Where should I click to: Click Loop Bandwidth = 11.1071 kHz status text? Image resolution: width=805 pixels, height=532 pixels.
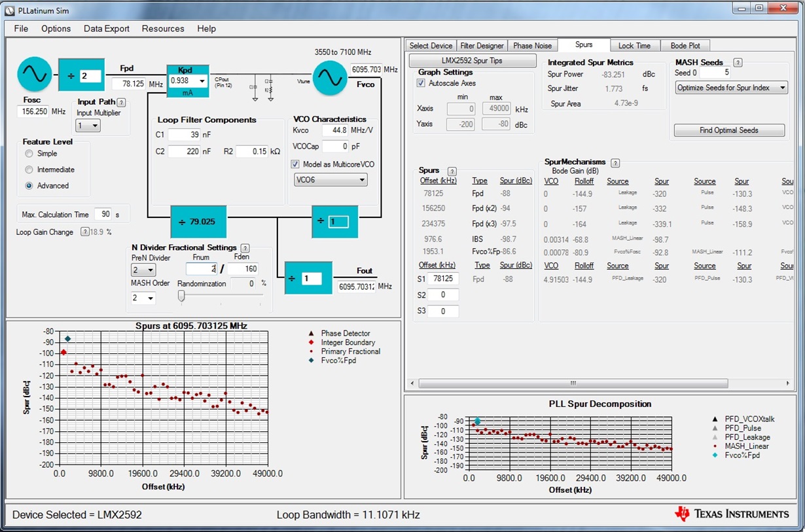click(x=348, y=515)
